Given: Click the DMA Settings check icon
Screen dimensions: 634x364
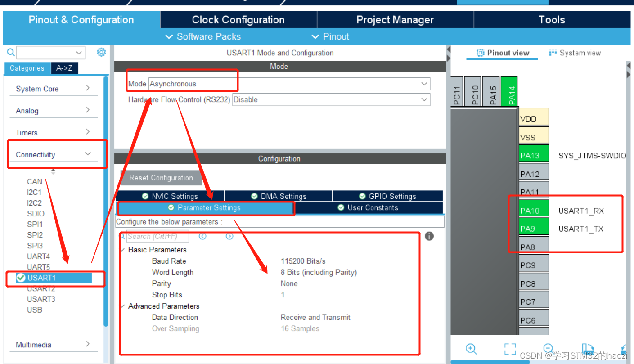Looking at the screenshot, I should coord(254,196).
